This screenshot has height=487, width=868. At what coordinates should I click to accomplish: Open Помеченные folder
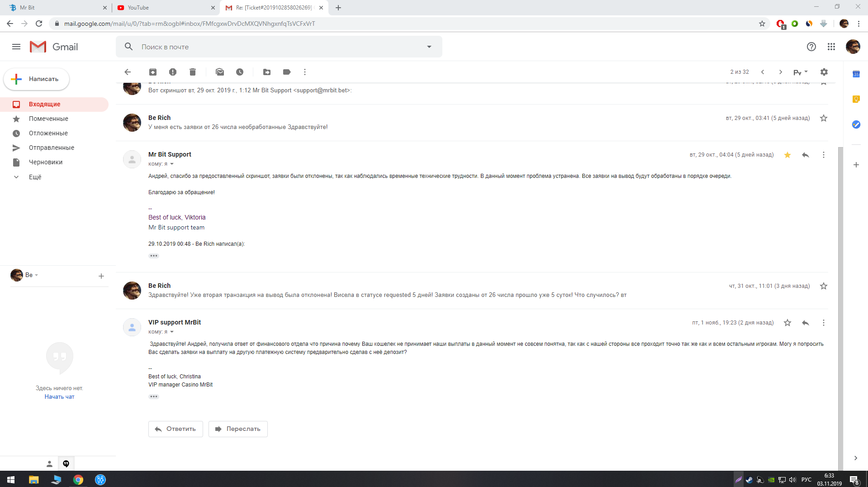(54, 119)
